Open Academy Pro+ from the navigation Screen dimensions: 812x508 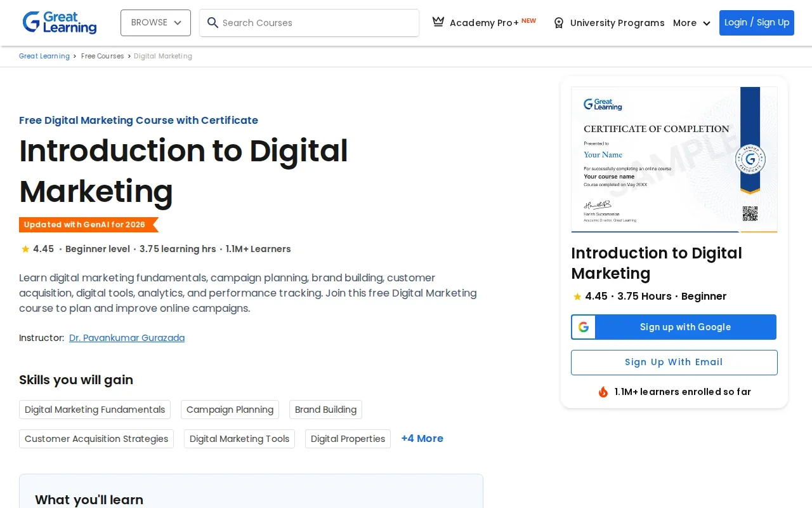(x=484, y=23)
